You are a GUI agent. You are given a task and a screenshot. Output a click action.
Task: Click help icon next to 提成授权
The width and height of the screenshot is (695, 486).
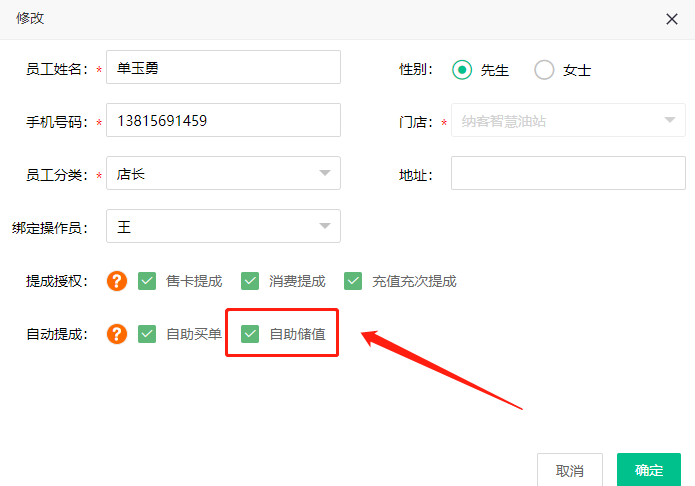pyautogui.click(x=118, y=281)
